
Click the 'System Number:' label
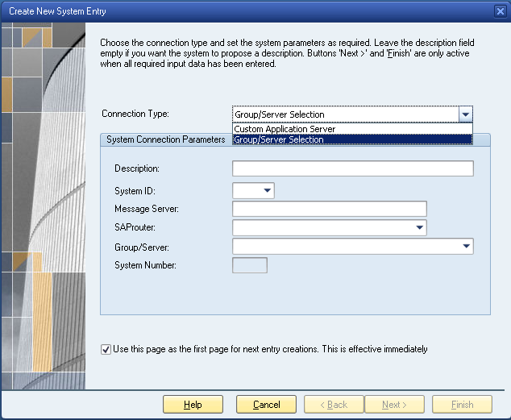pyautogui.click(x=145, y=265)
